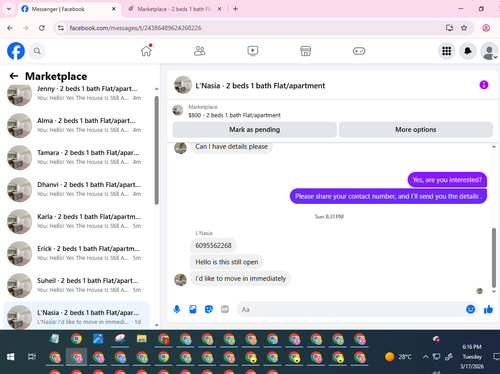500x374 pixels.
Task: Open the account profile dropdown
Action: tap(489, 51)
